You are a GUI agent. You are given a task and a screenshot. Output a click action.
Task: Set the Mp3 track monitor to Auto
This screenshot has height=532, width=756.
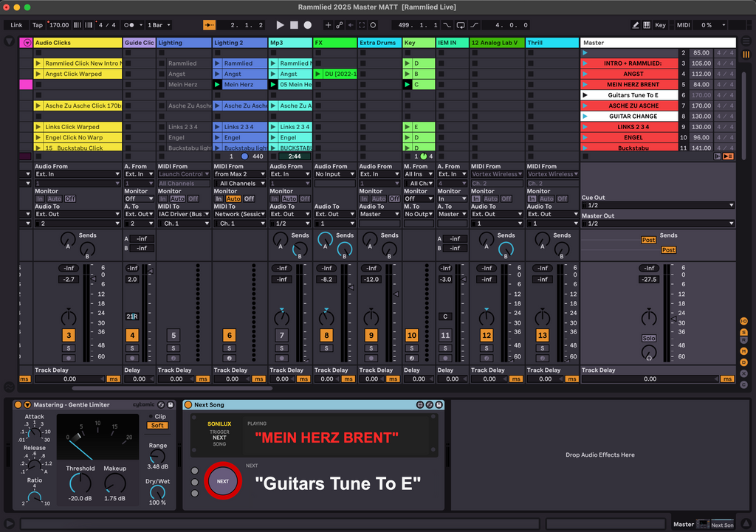(289, 198)
